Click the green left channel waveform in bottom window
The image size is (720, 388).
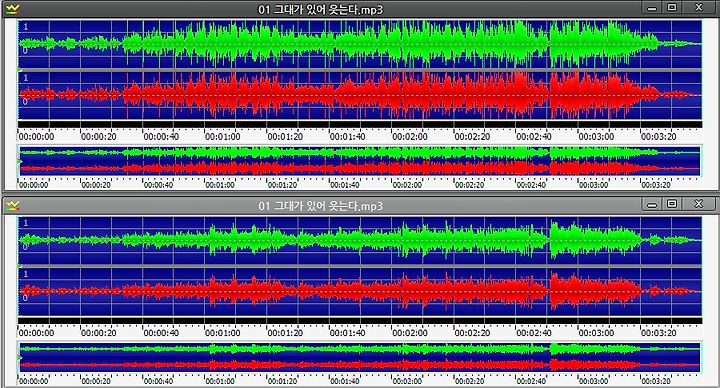(x=360, y=241)
